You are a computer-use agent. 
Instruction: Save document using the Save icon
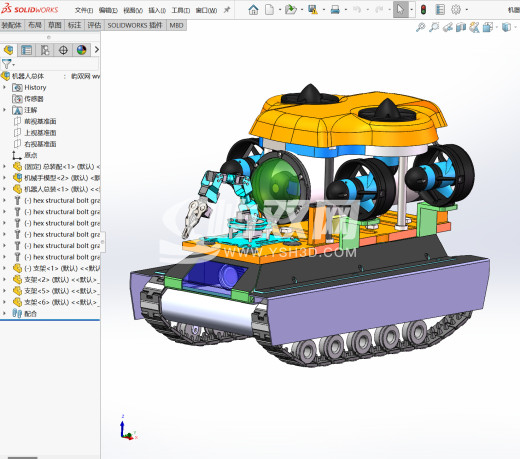pos(313,10)
